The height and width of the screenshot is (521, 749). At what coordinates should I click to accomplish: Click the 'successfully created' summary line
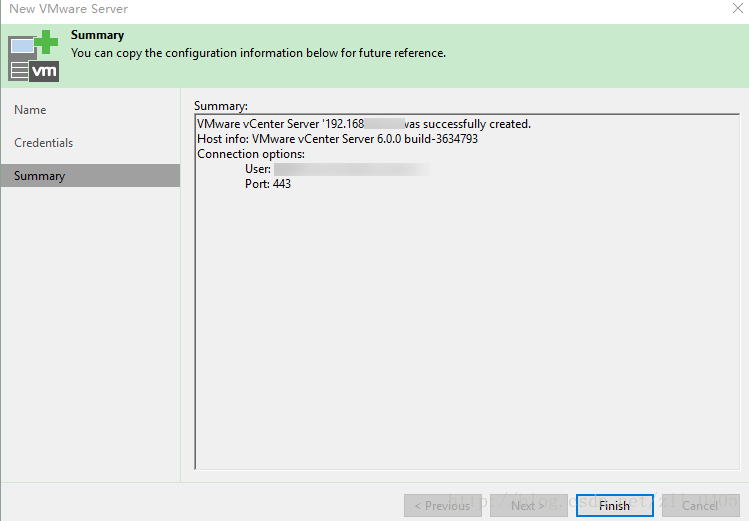(364, 124)
